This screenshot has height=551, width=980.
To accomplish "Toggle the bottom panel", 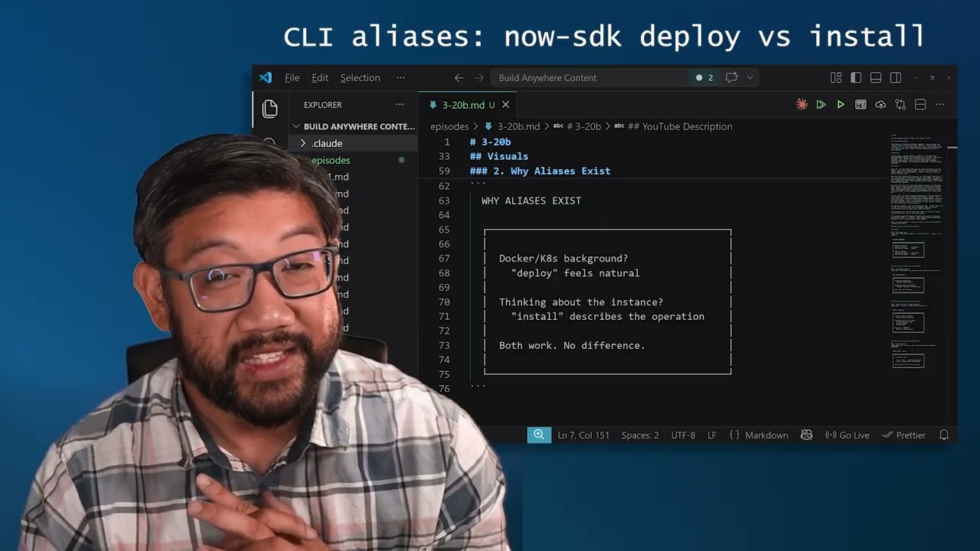I will pos(876,77).
